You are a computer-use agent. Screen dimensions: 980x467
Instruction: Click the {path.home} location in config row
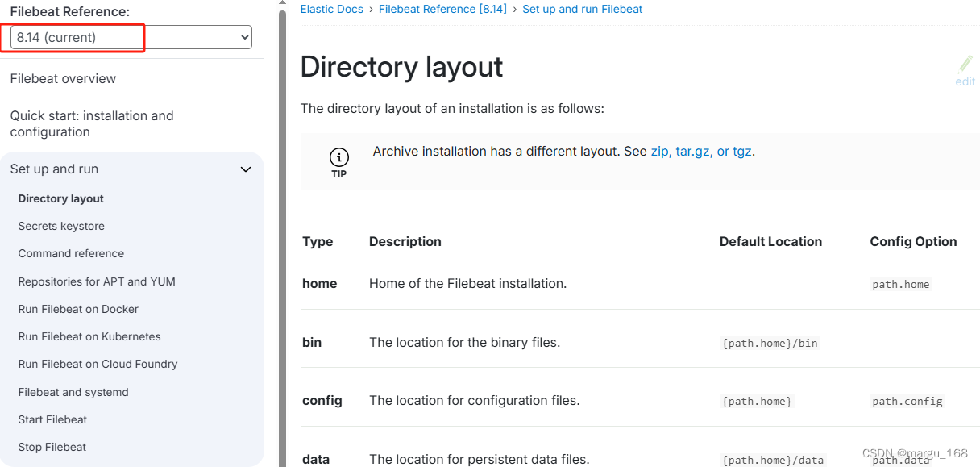pos(757,401)
